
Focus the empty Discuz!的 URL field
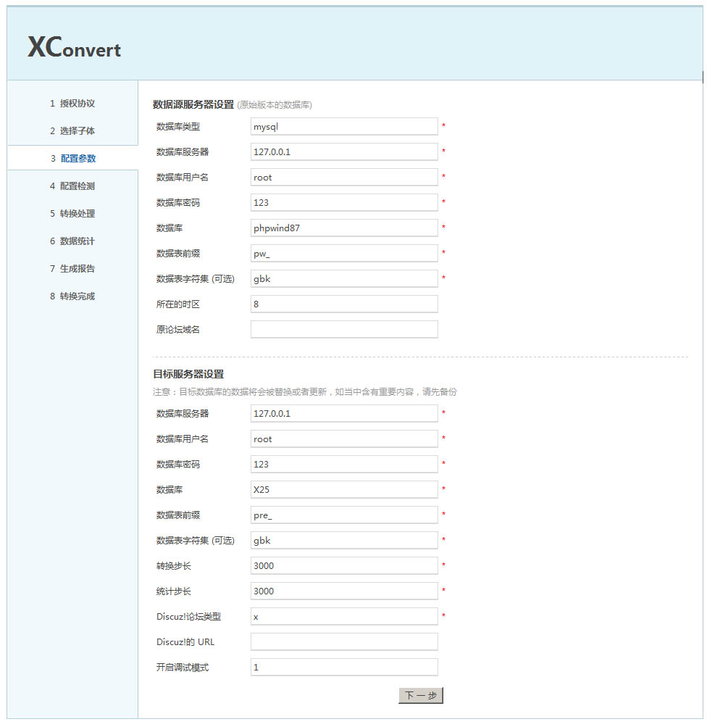344,642
